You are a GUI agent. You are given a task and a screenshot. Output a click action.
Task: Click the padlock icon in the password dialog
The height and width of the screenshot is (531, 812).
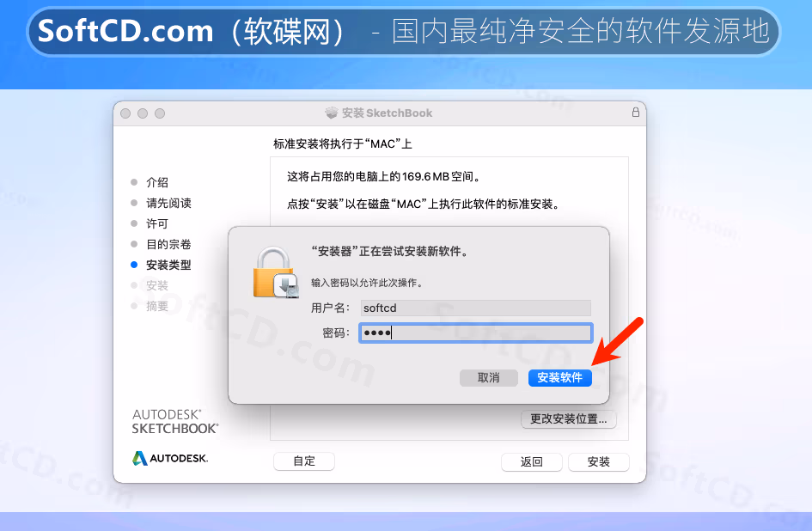[x=276, y=272]
